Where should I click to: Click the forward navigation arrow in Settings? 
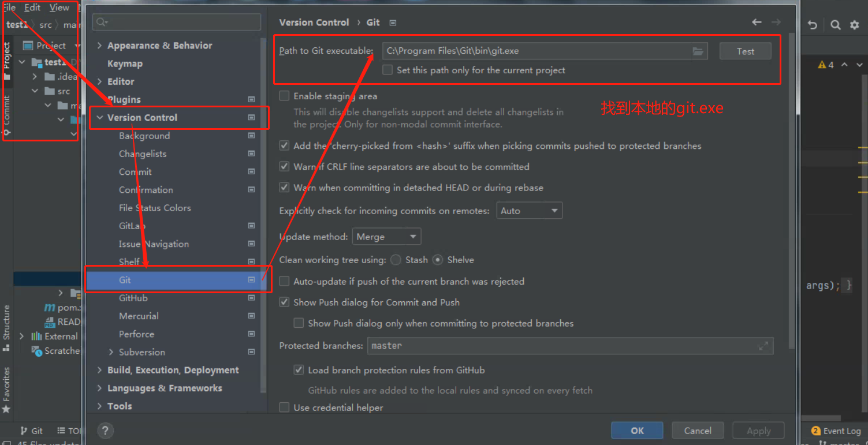pyautogui.click(x=776, y=22)
